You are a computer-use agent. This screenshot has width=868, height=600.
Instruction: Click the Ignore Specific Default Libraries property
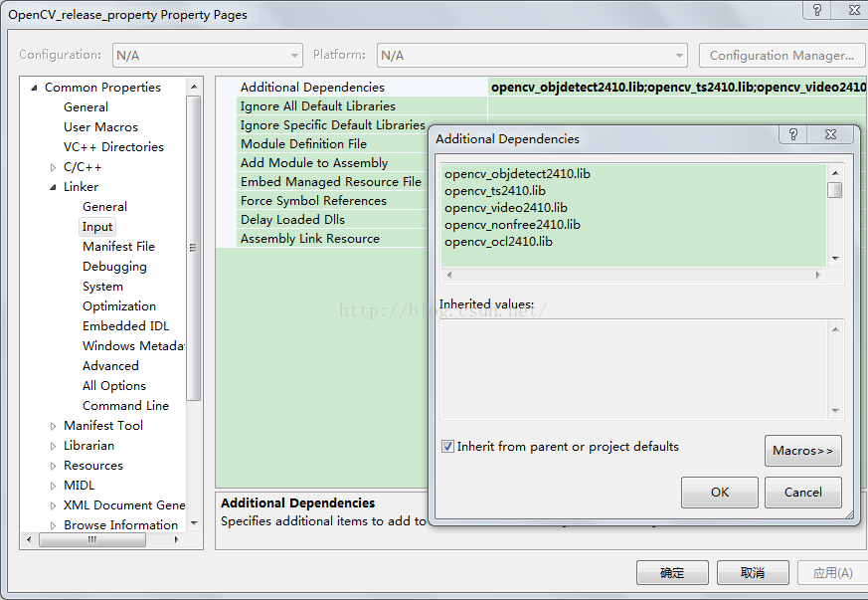333,124
